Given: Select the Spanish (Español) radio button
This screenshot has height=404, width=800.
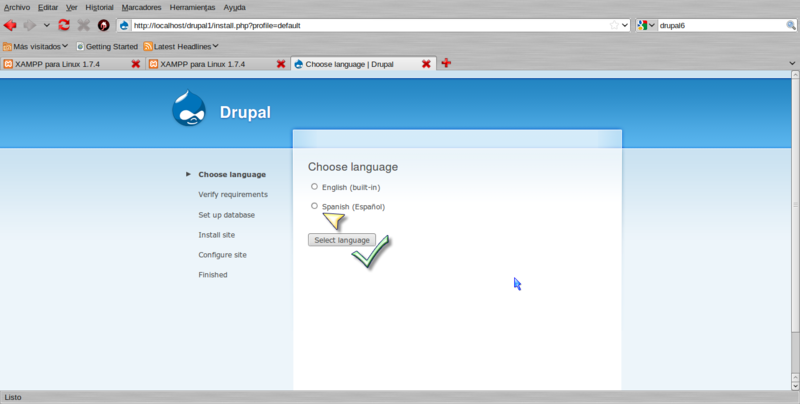Looking at the screenshot, I should coord(314,206).
